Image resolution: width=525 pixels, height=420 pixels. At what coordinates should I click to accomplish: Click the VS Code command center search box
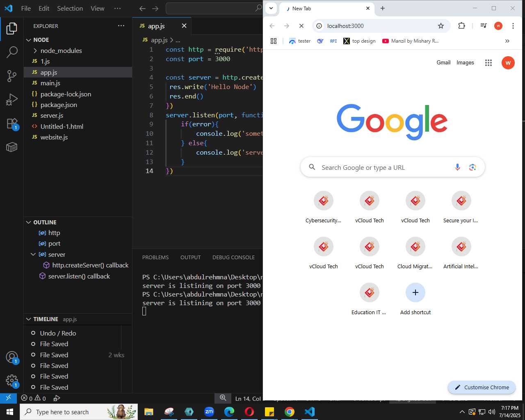214,8
